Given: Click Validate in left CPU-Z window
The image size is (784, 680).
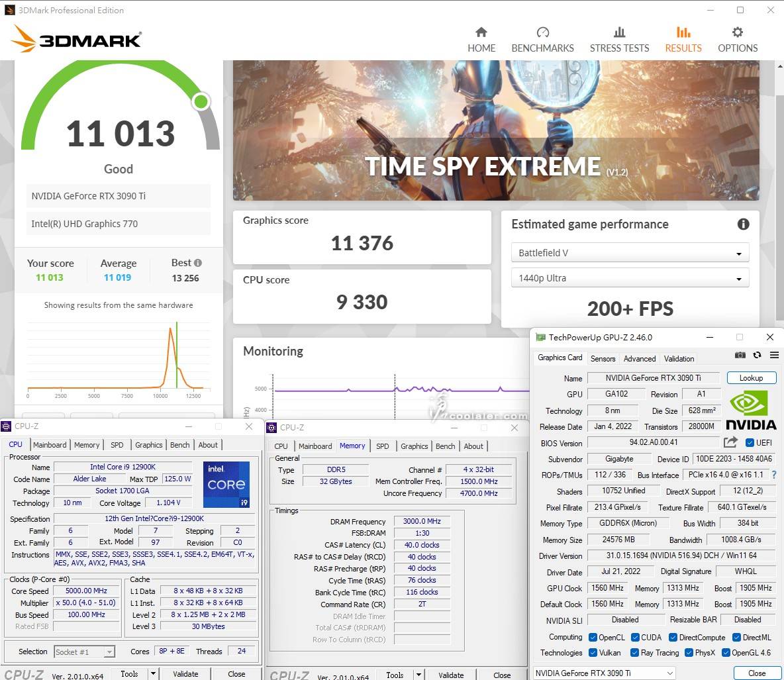Looking at the screenshot, I should tap(185, 673).
